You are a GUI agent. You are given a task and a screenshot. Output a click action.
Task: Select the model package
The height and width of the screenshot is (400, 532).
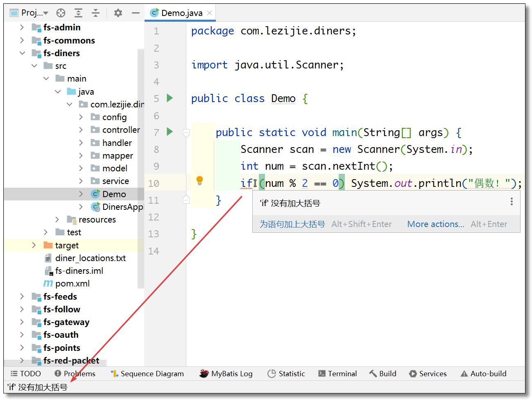[x=115, y=168]
